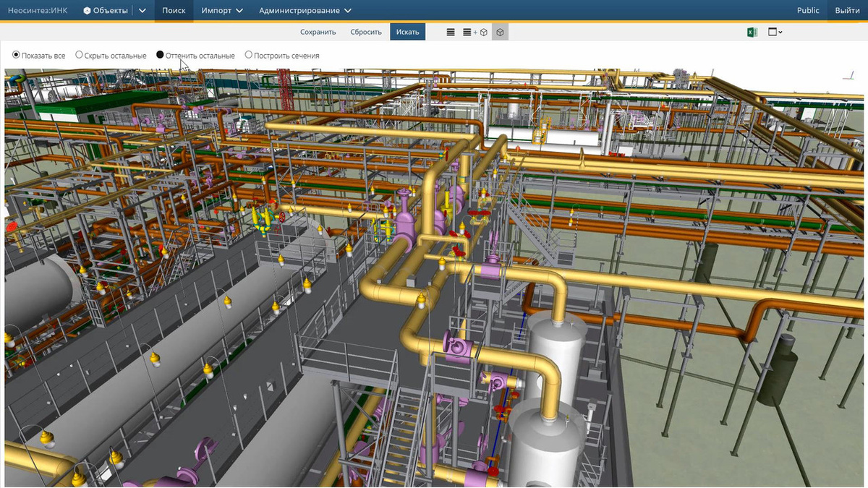
Task: Open the Импорт dropdown menu
Action: pos(222,10)
